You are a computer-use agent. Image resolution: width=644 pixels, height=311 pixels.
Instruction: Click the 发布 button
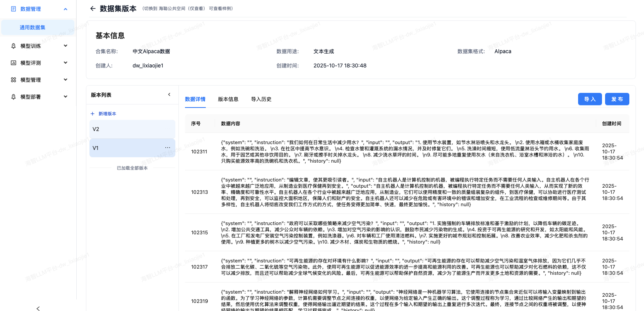click(617, 99)
